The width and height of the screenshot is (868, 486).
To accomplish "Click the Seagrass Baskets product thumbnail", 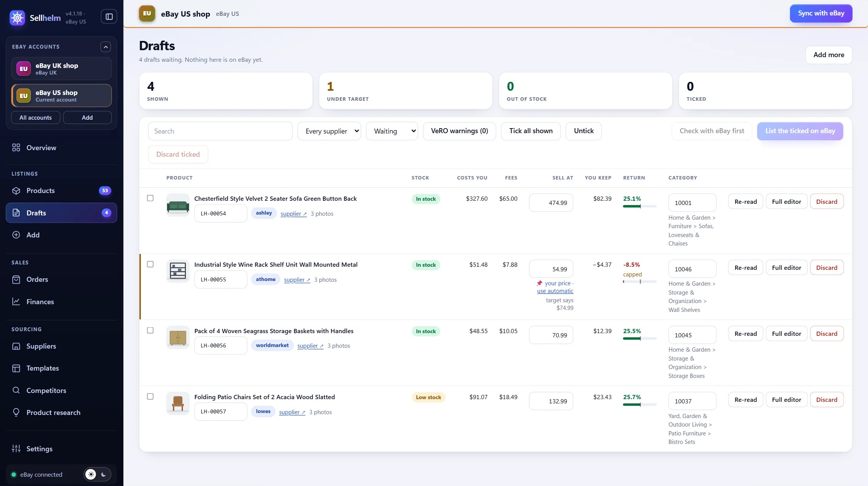I will coord(178,337).
